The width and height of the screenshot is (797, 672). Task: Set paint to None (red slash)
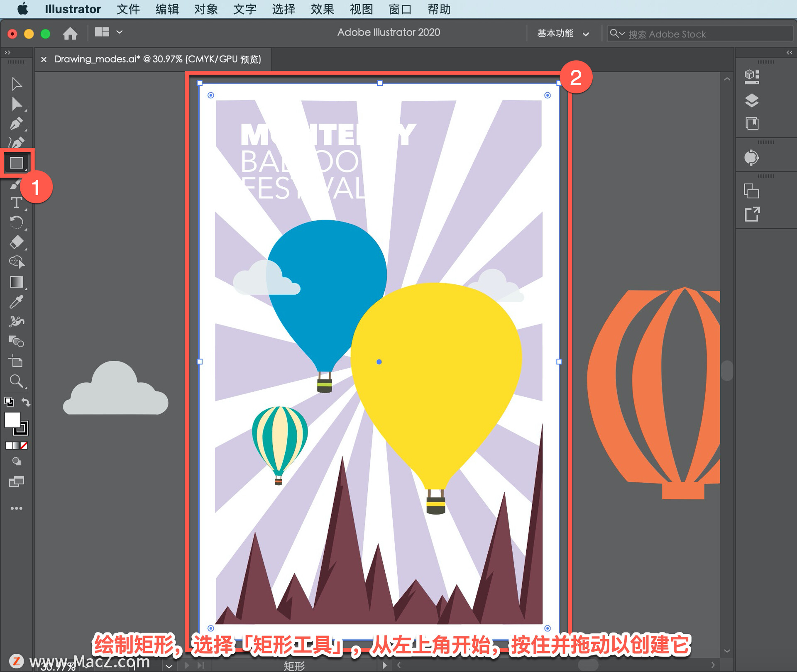point(24,445)
